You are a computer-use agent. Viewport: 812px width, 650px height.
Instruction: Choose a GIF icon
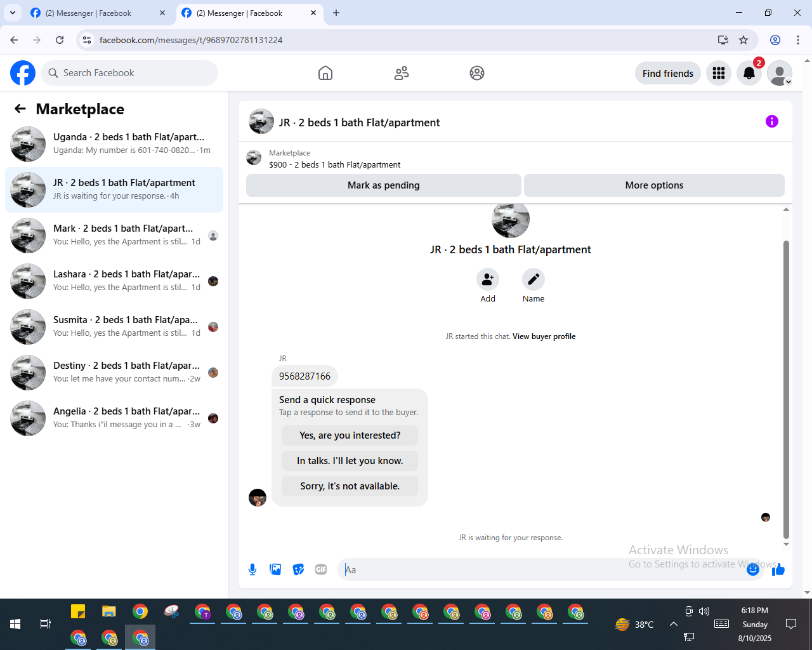tap(321, 569)
